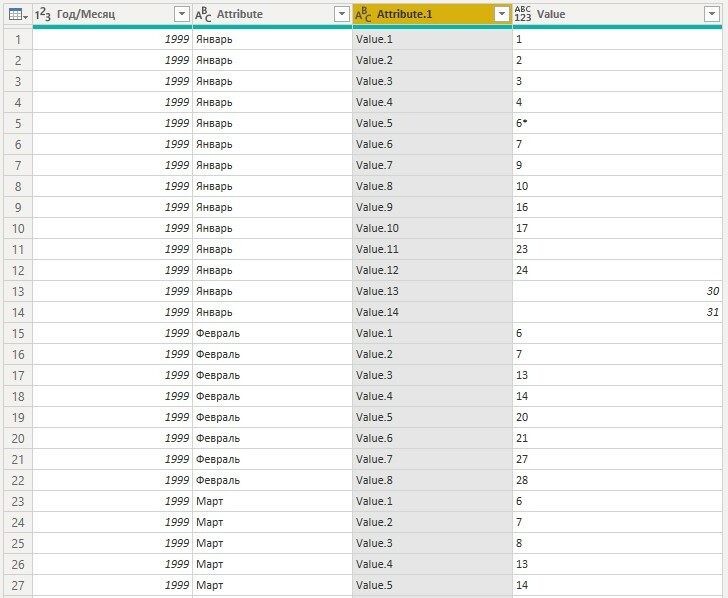Click the value 28 cell in row 22

618,481
